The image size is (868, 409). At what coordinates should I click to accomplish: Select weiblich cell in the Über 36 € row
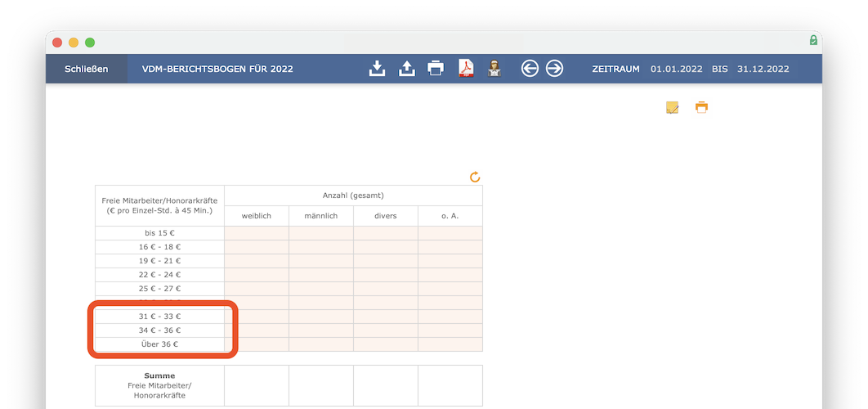point(257,344)
